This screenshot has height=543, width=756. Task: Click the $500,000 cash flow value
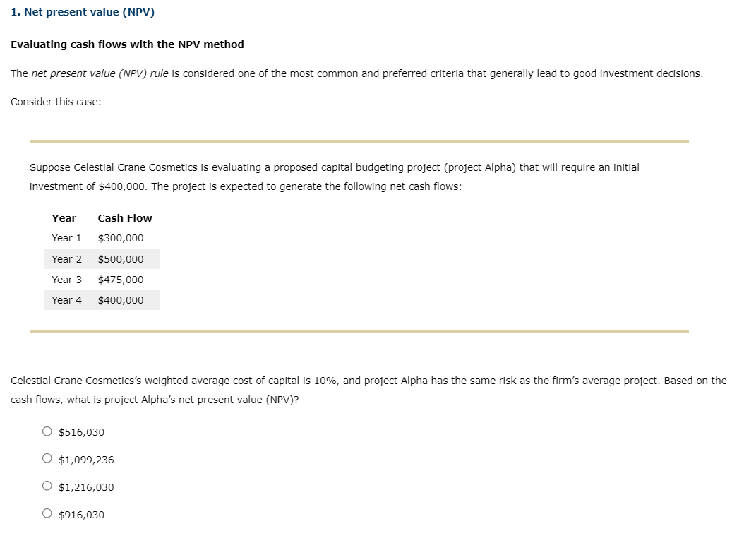click(x=121, y=258)
